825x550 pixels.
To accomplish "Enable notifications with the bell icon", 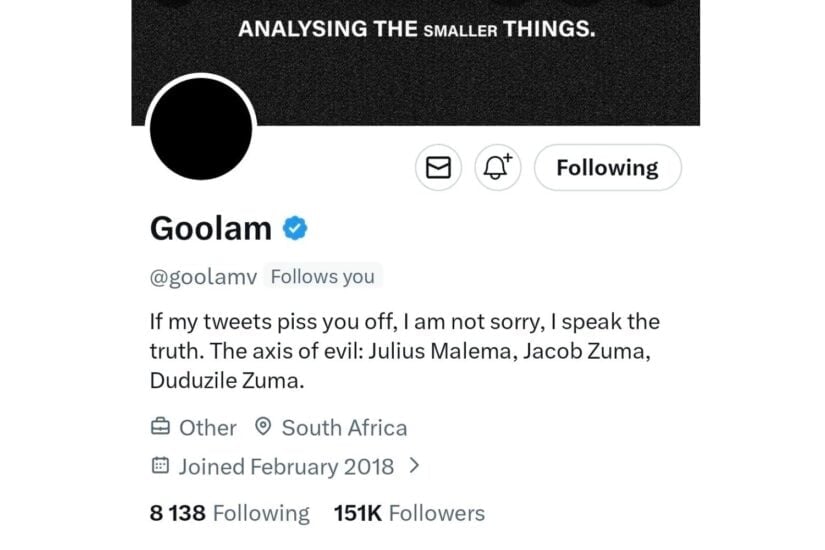I will [x=497, y=168].
